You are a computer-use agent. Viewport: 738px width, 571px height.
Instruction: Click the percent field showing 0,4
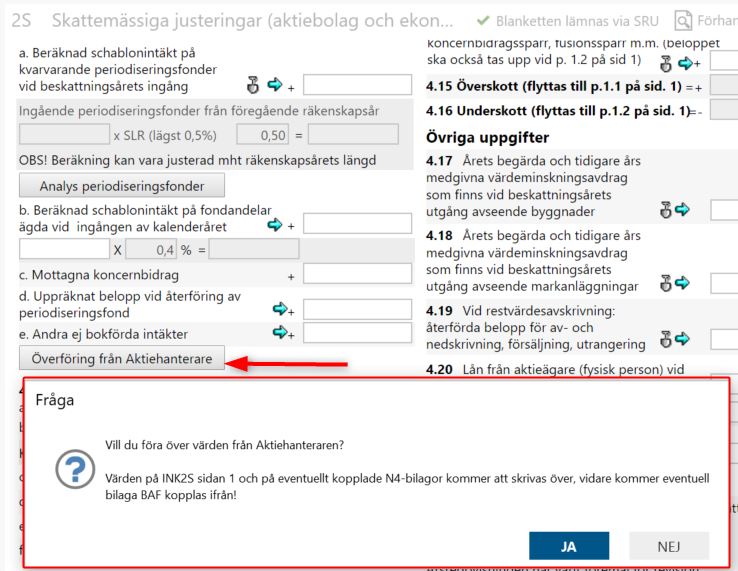[151, 249]
